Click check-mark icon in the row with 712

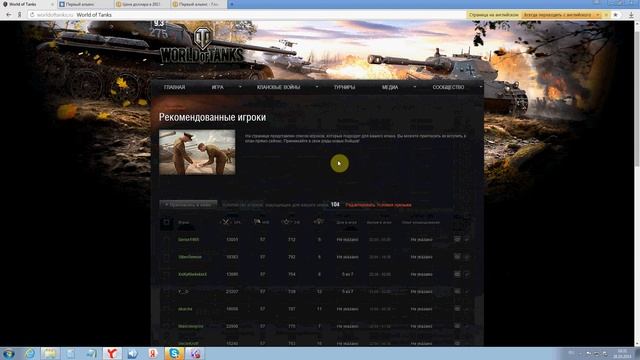(467, 240)
